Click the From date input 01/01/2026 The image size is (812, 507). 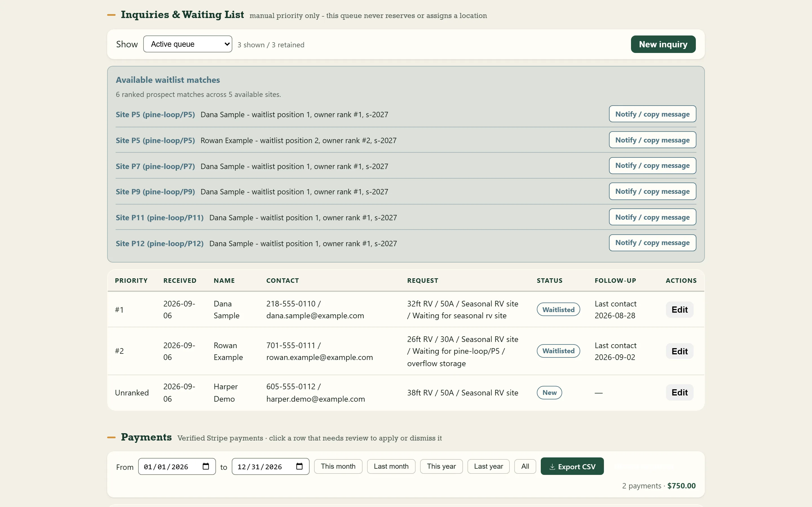point(177,466)
